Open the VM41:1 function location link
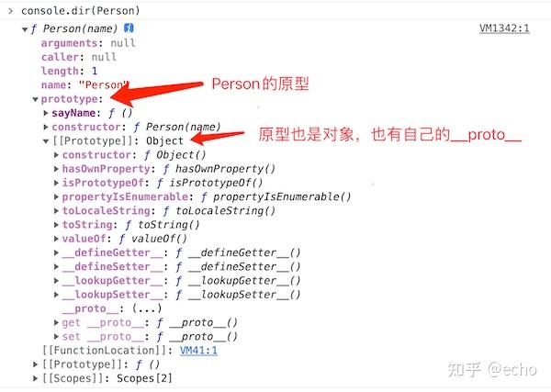551x392 pixels. 198,351
